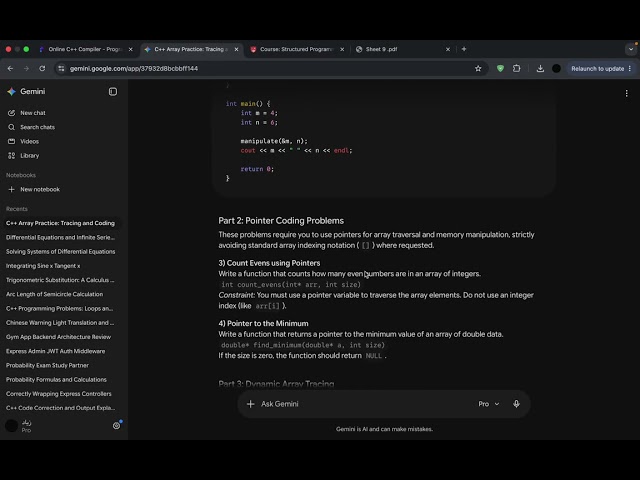Open chat Differential Equations and Infinite Series
This screenshot has height=480, width=640.
pos(60,237)
